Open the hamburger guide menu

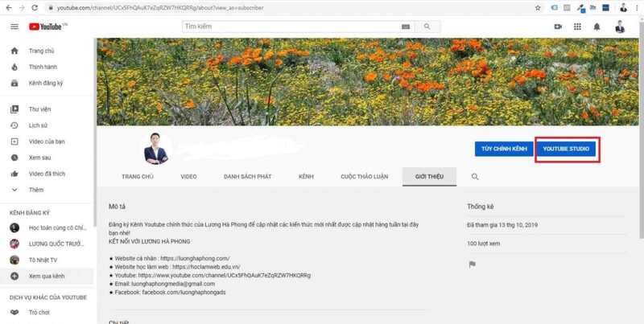click(14, 27)
